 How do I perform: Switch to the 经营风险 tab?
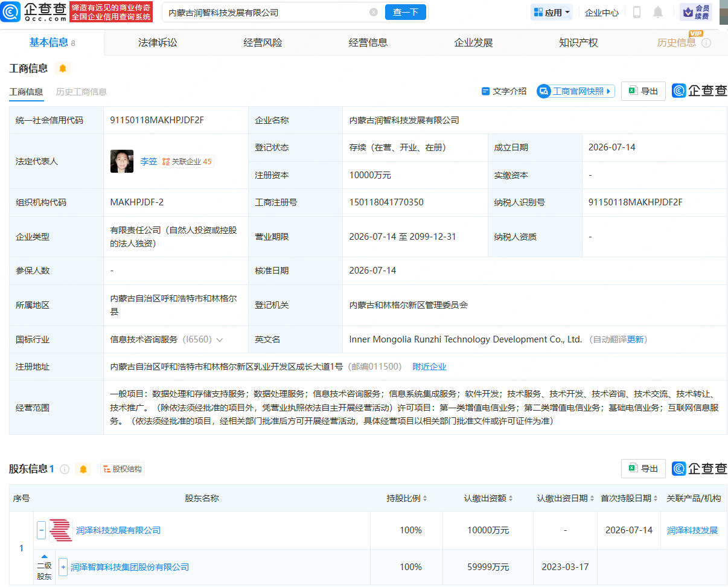pos(263,43)
